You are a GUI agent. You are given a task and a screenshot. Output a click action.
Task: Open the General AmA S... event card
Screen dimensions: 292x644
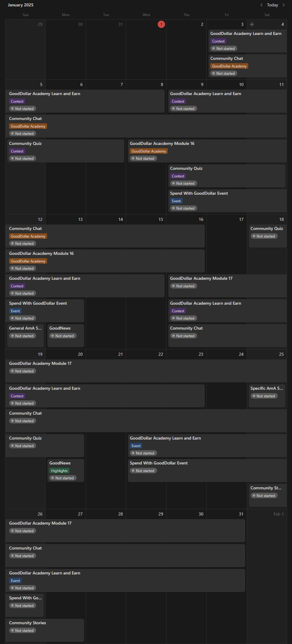26,336
